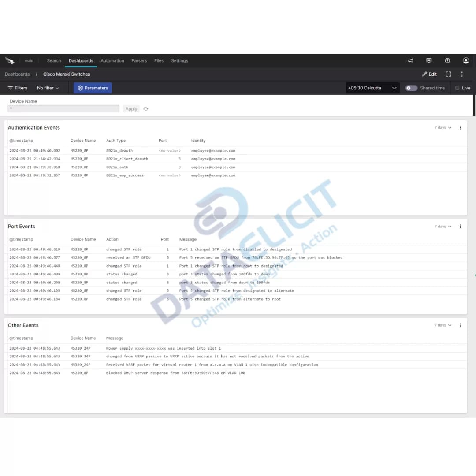Click the announcements megaphone icon
Screen dimensions: 476x476
point(410,60)
